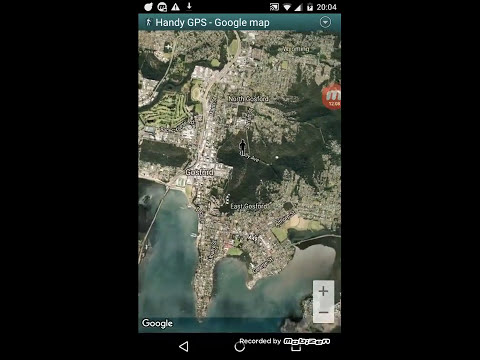Click the Gosford map label
Image resolution: width=480 pixels, height=360 pixels.
click(199, 172)
